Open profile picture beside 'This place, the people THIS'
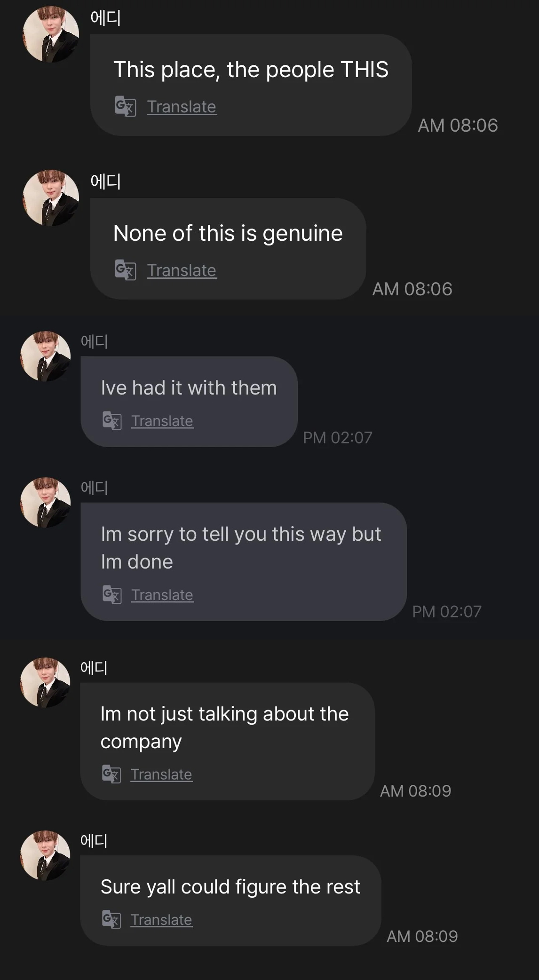The height and width of the screenshot is (980, 539). click(x=51, y=34)
